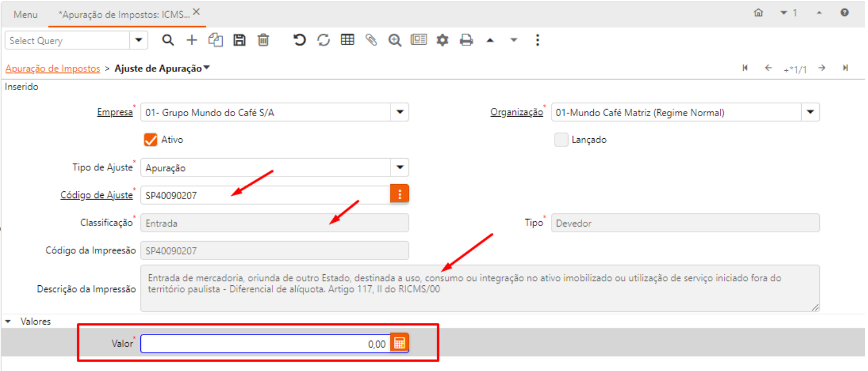The image size is (868, 371).
Task: Refresh the record data
Action: [x=324, y=40]
